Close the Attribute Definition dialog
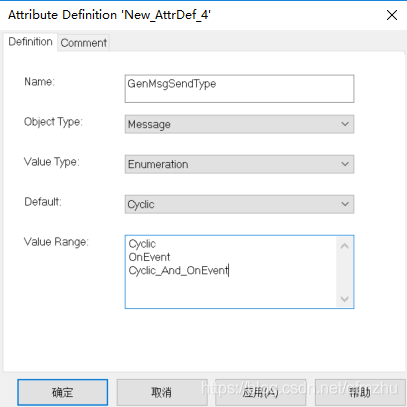Image resolution: width=407 pixels, height=407 pixels. tap(392, 15)
